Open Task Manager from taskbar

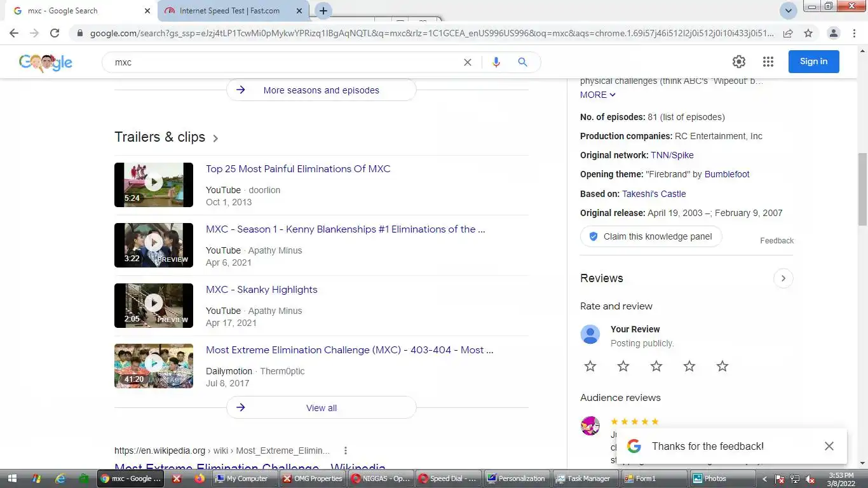[x=585, y=478]
